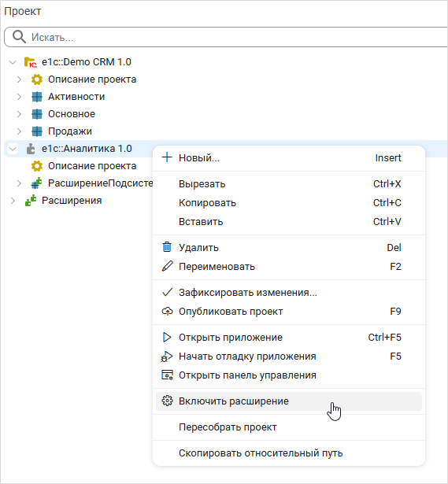
Task: Click the Проект panel title
Action: coord(23,11)
